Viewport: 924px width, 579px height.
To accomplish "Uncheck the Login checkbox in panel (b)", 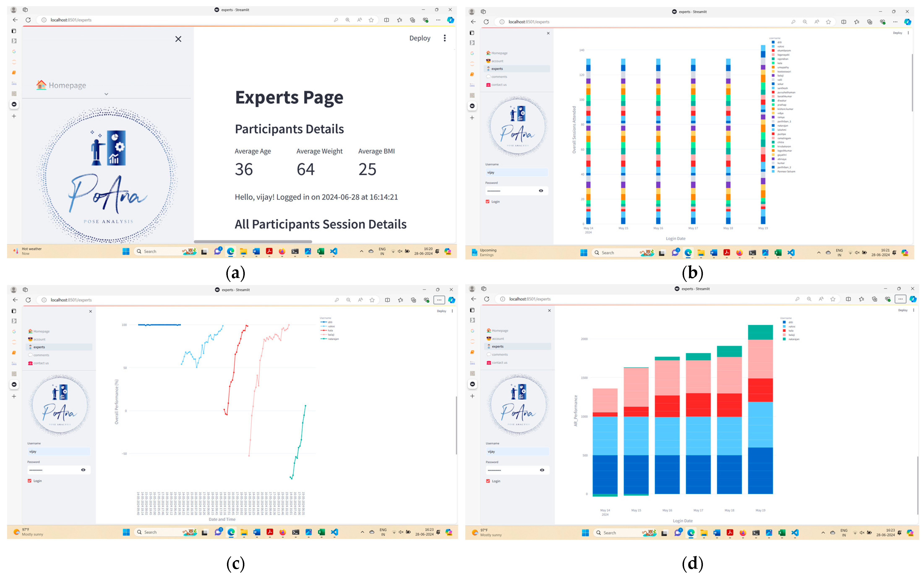I will pos(487,201).
